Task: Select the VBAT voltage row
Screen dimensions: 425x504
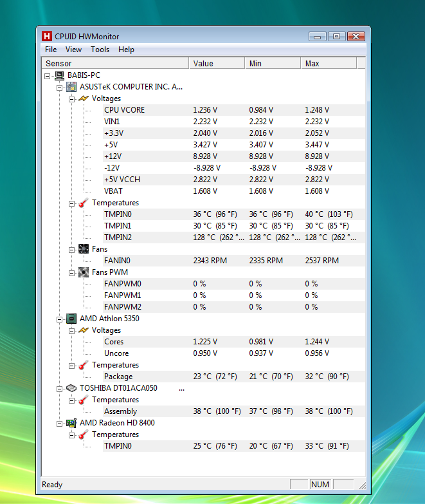Action: [234, 191]
